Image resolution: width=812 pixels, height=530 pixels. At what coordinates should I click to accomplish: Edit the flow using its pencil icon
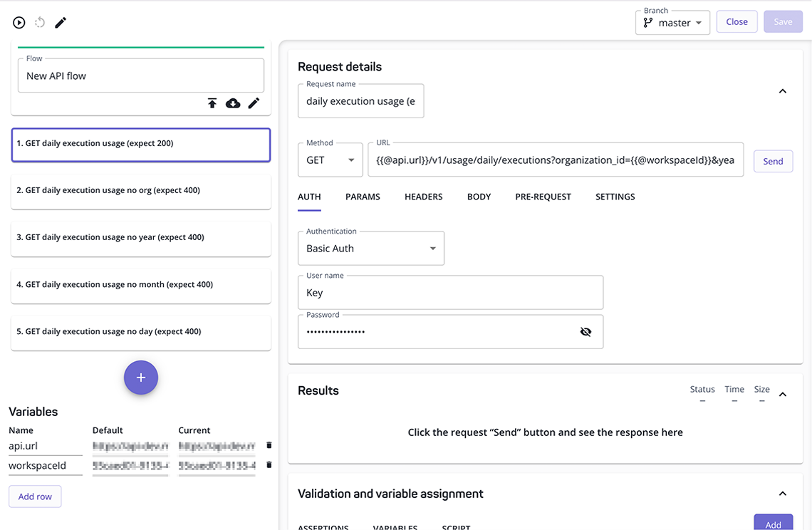click(254, 103)
